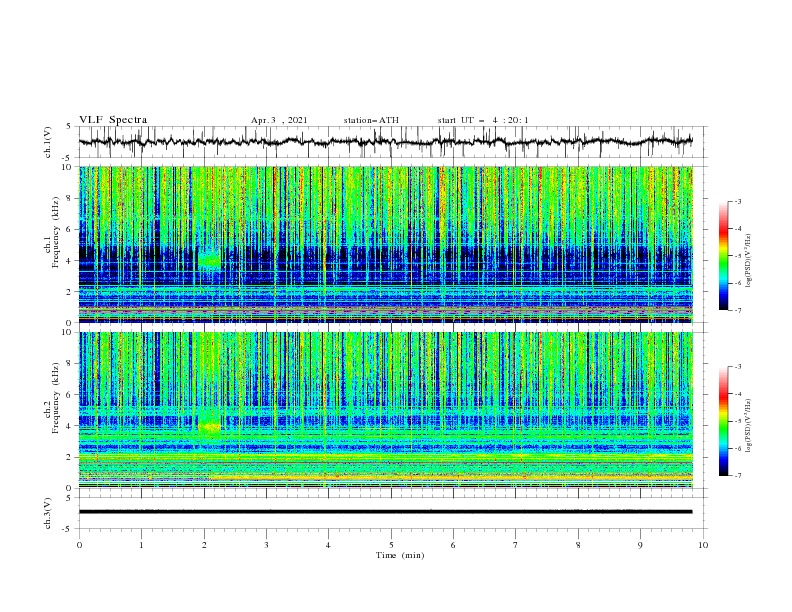The image size is (792, 612).
Task: Click the lower color bar's log(PSD) label
Action: [748, 425]
